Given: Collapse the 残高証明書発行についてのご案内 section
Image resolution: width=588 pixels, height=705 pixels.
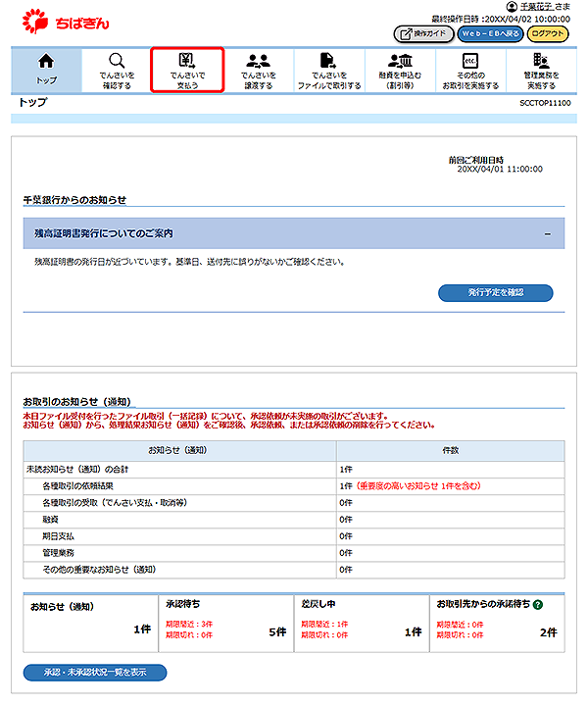Looking at the screenshot, I should point(548,233).
